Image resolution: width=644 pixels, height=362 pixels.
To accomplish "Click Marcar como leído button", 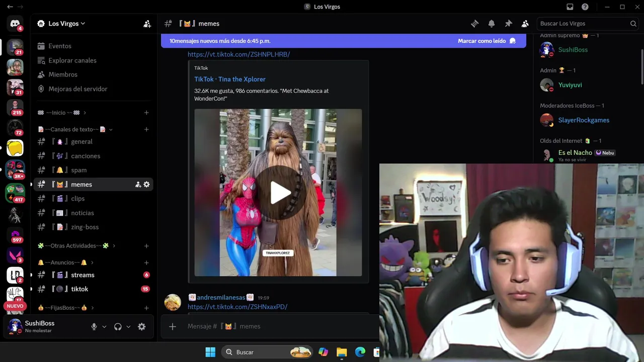I will (x=487, y=41).
